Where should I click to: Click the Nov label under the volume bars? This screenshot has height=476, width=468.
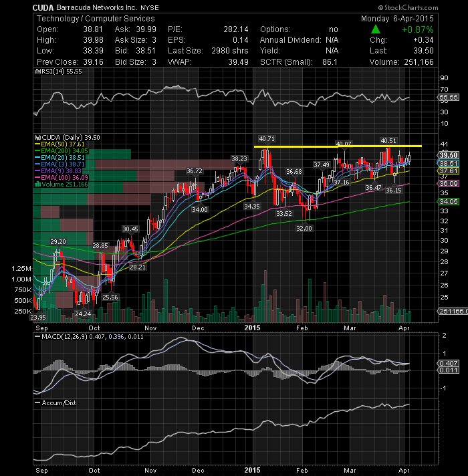pos(150,328)
